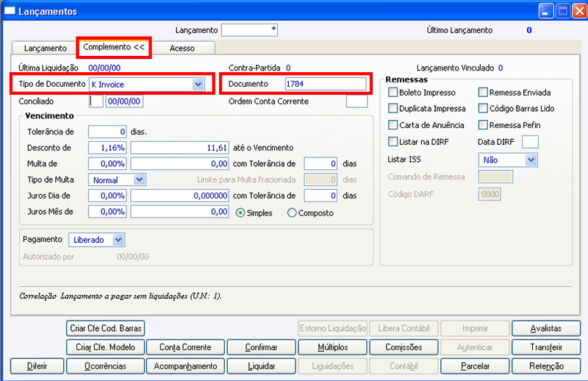
Task: Click the Conciliado date field
Action: tap(124, 102)
